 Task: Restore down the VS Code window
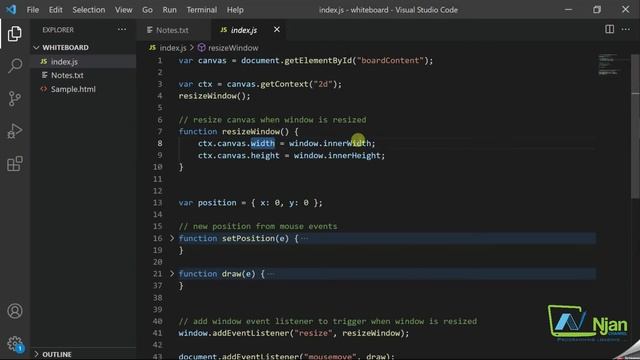597,9
